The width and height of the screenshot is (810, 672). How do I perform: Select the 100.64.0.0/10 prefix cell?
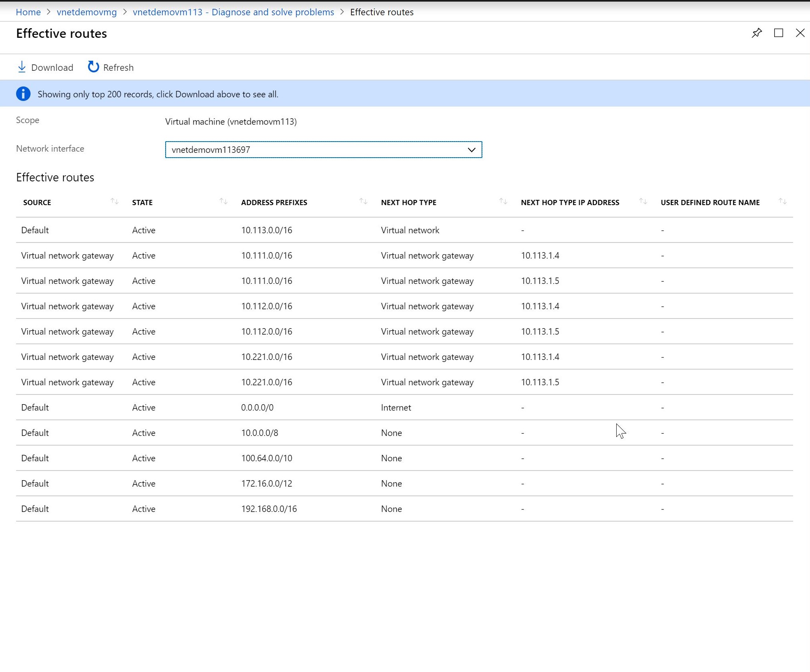tap(267, 458)
